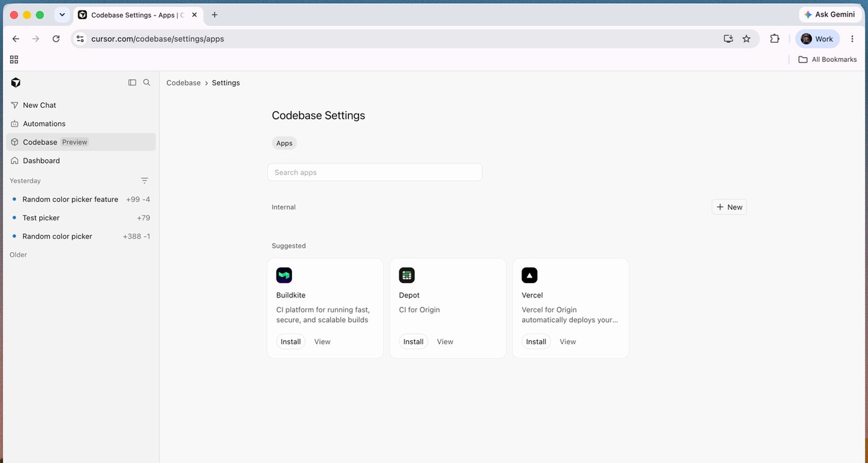The height and width of the screenshot is (463, 868).
Task: Open Random color picker feature chat
Action: click(81, 200)
